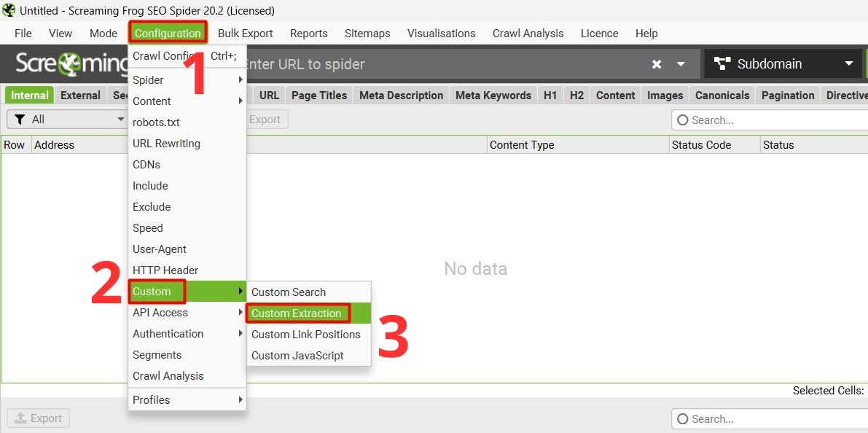Open the Visualisations menu
Image resolution: width=868 pixels, height=433 pixels.
coord(441,34)
